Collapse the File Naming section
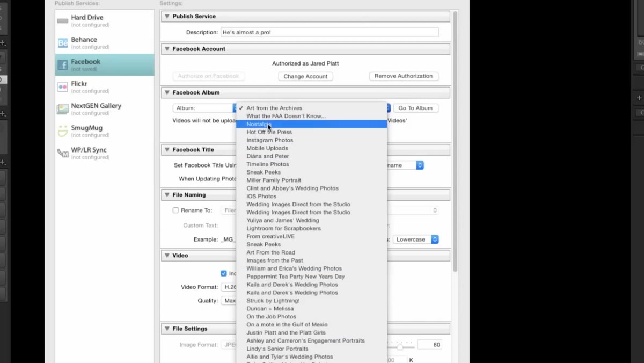The width and height of the screenshot is (644, 363). pyautogui.click(x=167, y=195)
